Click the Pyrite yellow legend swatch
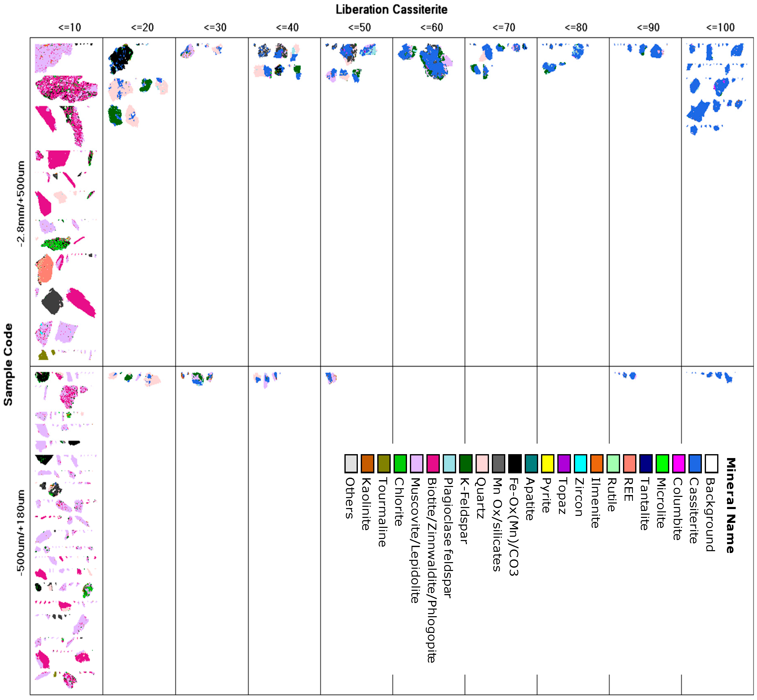757x700 pixels. (x=547, y=464)
